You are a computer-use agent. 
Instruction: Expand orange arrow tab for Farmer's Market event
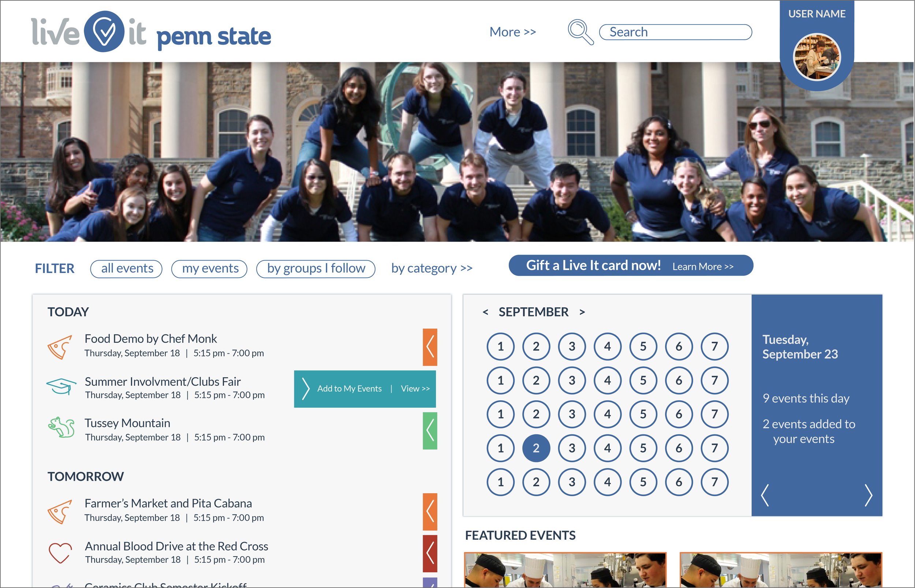click(x=430, y=512)
